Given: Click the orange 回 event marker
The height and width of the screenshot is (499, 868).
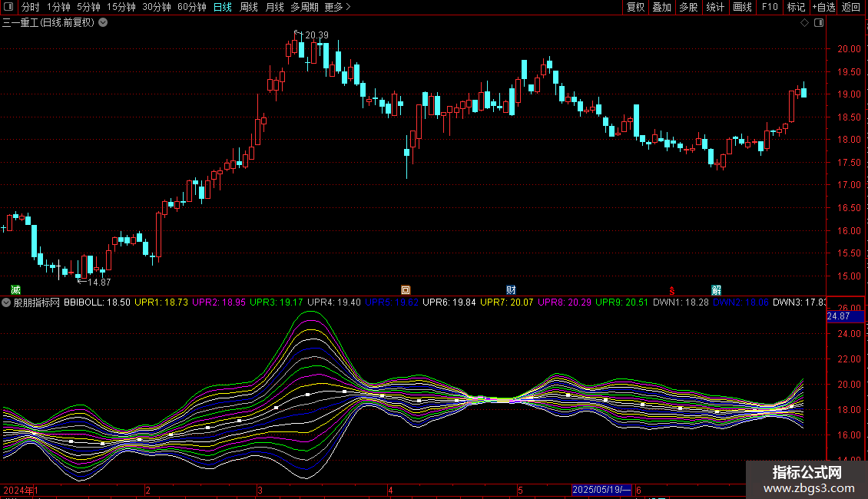Looking at the screenshot, I should [406, 290].
